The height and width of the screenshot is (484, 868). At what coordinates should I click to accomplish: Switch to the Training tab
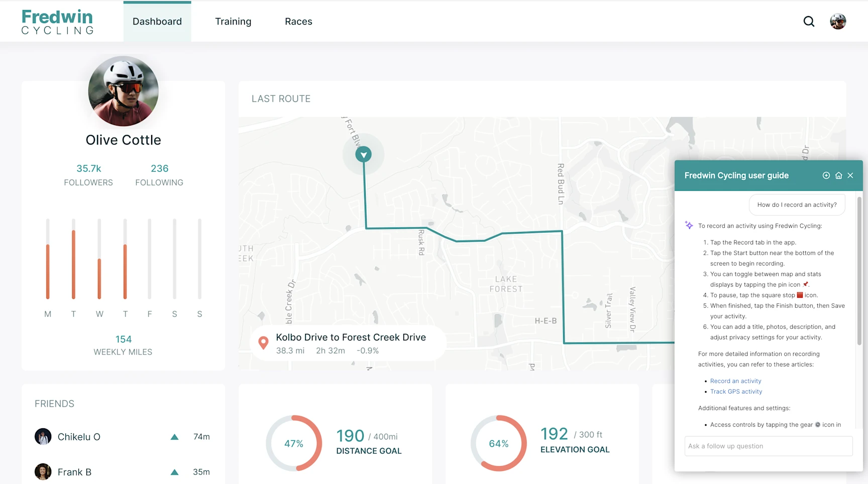(233, 22)
